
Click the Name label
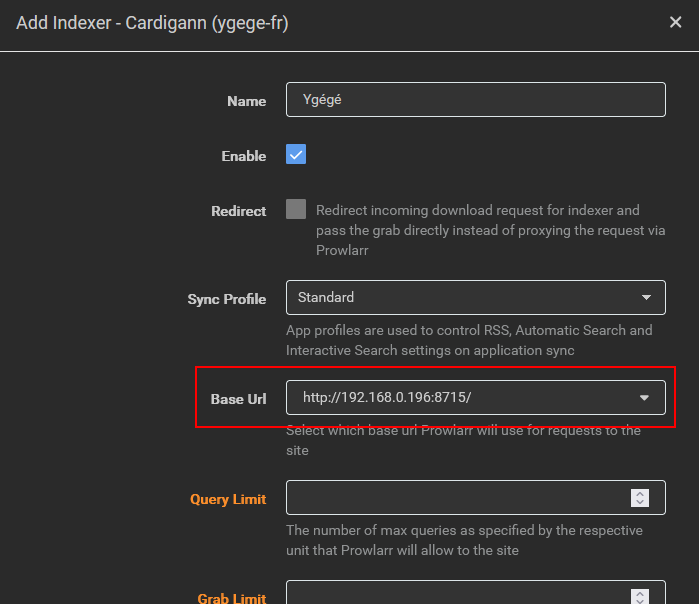click(246, 101)
